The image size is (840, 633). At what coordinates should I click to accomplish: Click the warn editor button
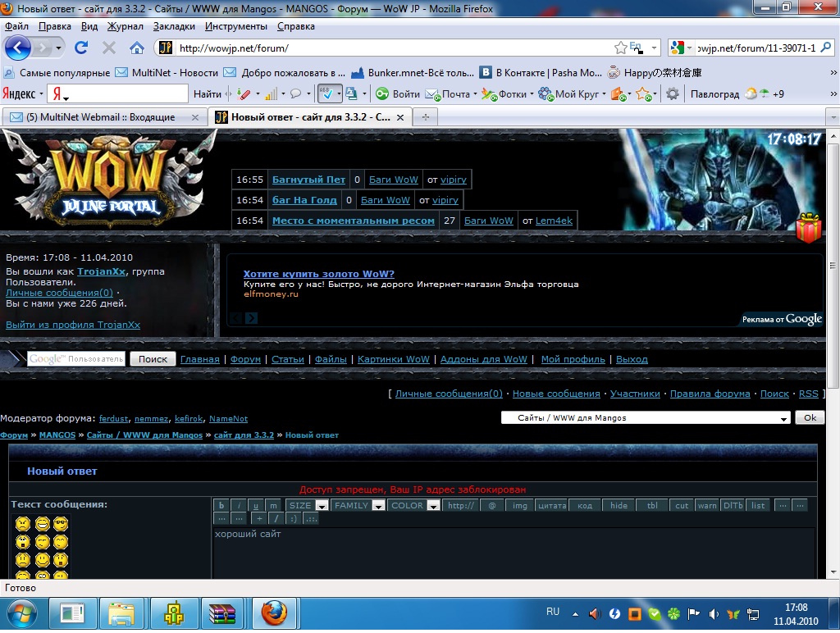pos(707,505)
